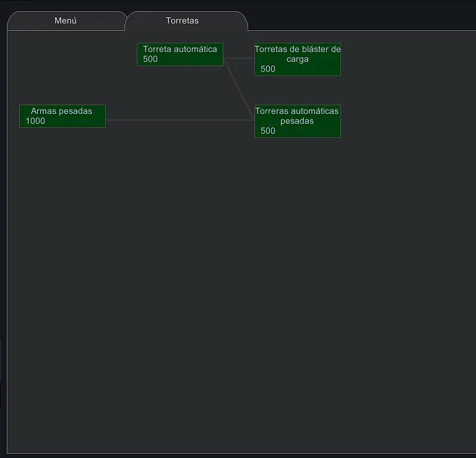Click the 500 cost on Torretas de bláster

pos(268,69)
